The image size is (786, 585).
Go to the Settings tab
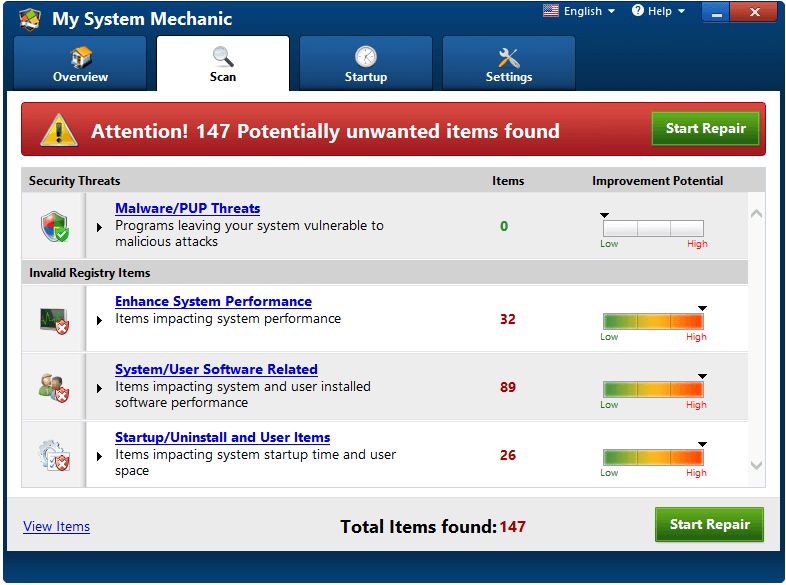pyautogui.click(x=508, y=64)
